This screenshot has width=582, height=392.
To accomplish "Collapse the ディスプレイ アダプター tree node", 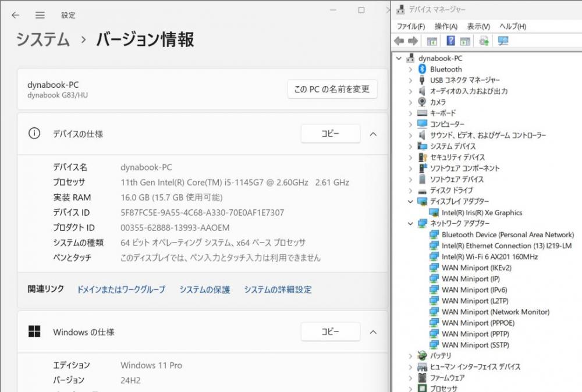I will [x=410, y=201].
